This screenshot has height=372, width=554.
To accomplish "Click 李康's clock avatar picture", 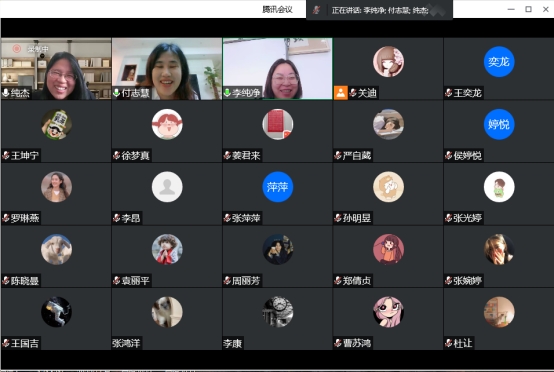I will click(x=277, y=312).
